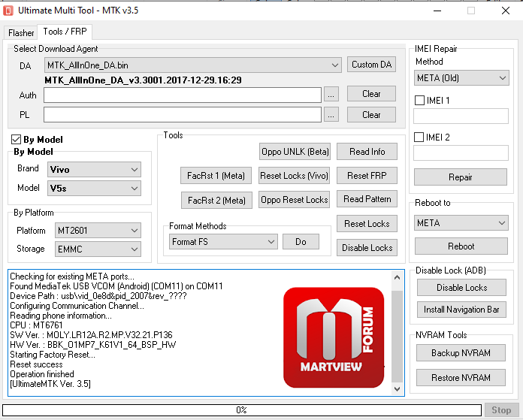This screenshot has width=523, height=420.
Task: Click the 0% progress bar
Action: coord(242,410)
